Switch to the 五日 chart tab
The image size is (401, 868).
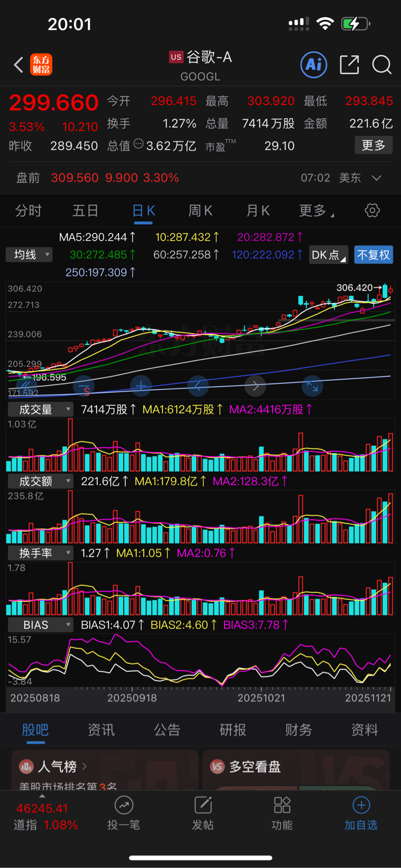[85, 210]
